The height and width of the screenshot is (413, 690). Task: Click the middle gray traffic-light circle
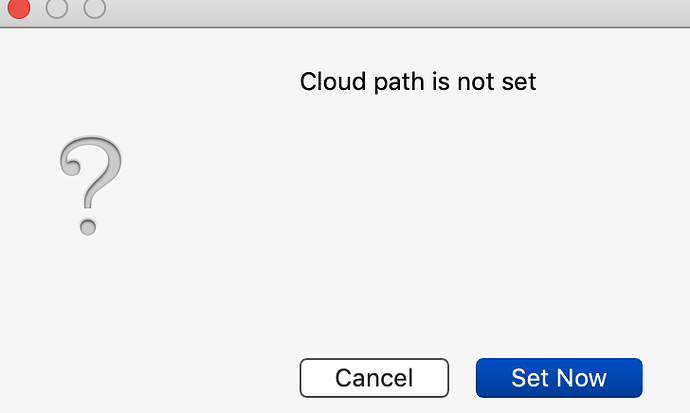[x=57, y=7]
